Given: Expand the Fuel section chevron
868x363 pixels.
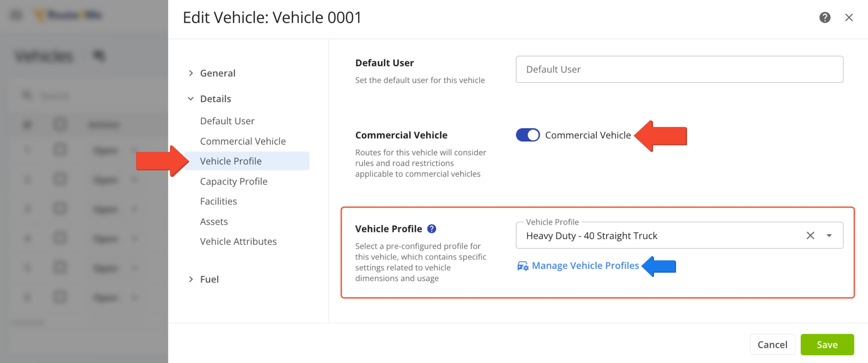Looking at the screenshot, I should [191, 279].
